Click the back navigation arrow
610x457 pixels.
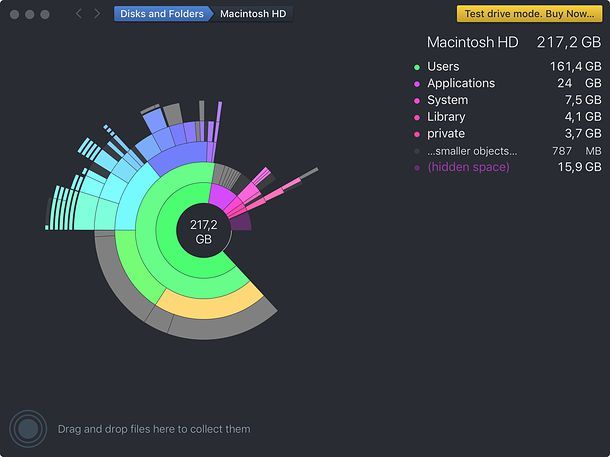79,14
